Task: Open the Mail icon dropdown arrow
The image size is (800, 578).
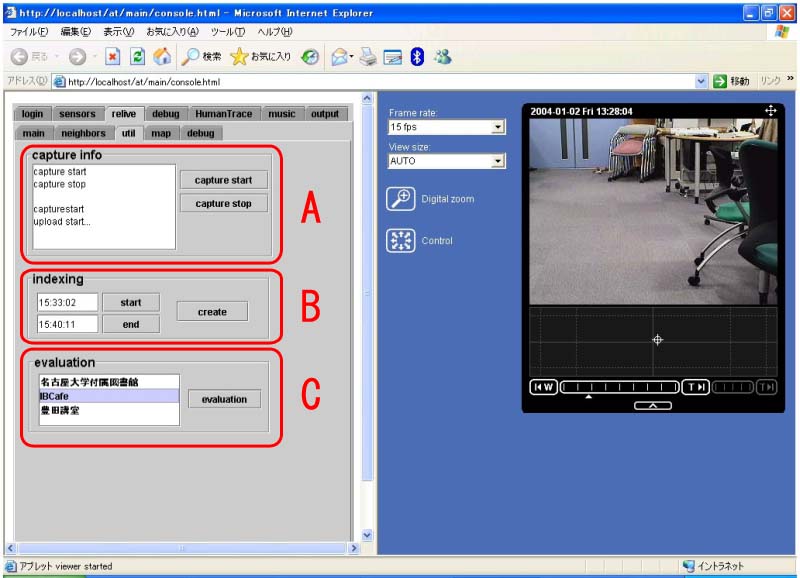Action: [x=351, y=57]
